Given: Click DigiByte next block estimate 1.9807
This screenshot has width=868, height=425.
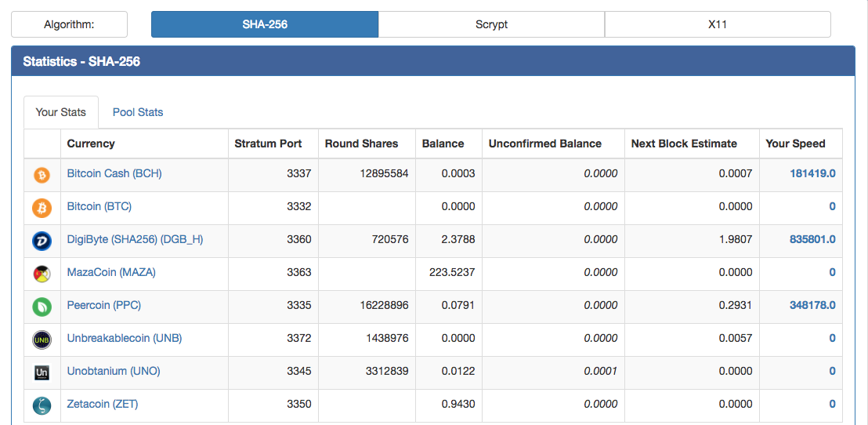Looking at the screenshot, I should click(736, 239).
